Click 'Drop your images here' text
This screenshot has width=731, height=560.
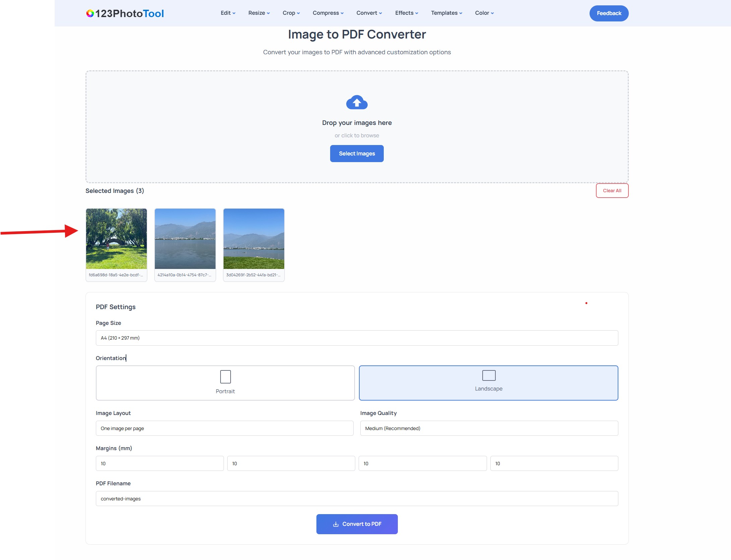click(357, 123)
